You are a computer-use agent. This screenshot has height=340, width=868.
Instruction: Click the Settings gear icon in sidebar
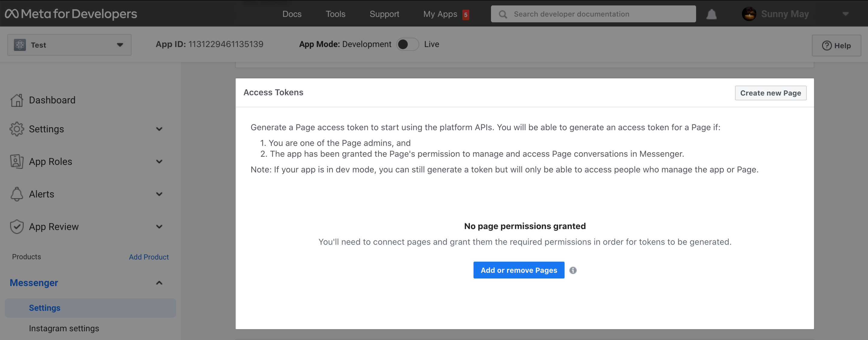tap(17, 129)
